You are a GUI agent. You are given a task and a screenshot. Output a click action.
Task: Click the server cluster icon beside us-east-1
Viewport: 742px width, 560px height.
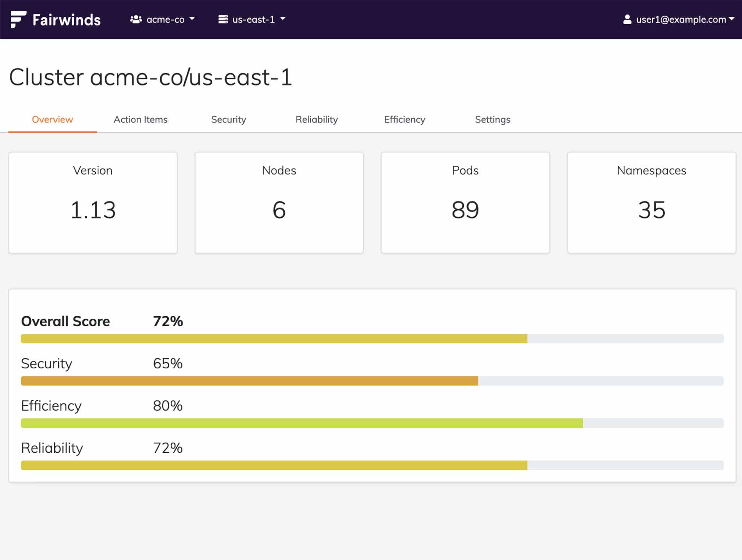(x=223, y=20)
